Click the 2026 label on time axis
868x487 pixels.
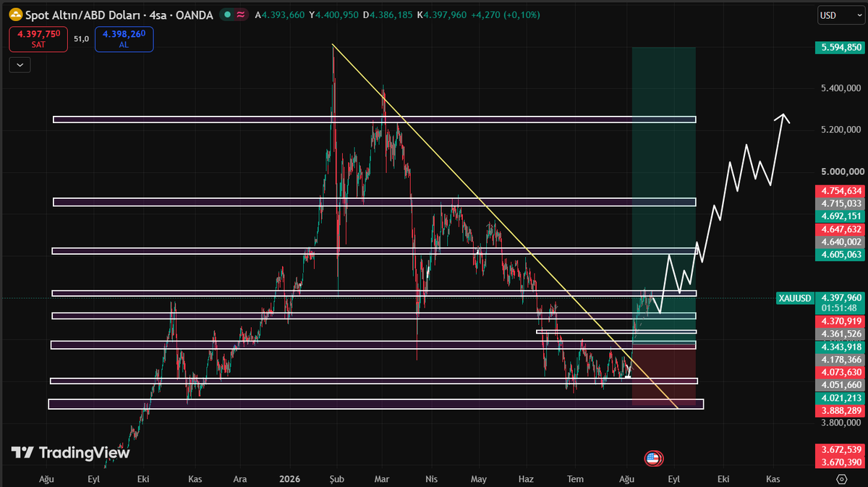pyautogui.click(x=290, y=479)
